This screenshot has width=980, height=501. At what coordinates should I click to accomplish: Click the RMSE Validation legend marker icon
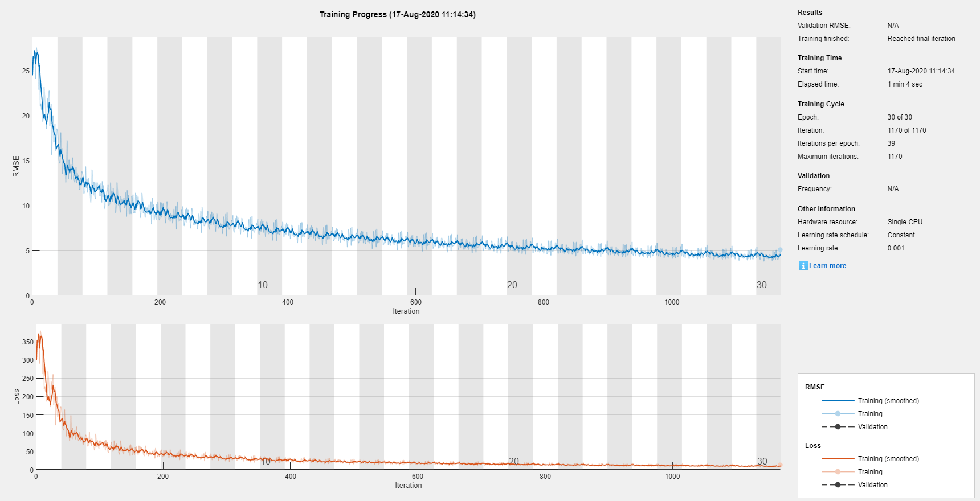(838, 427)
